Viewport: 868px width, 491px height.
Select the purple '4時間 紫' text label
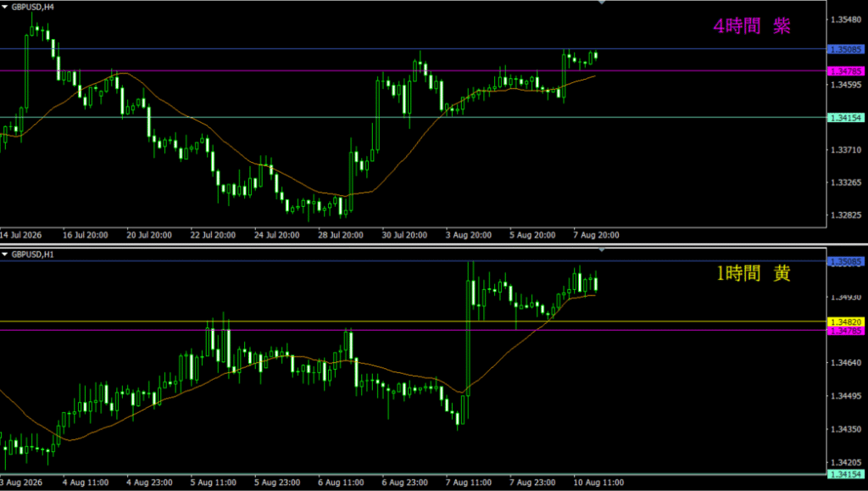coord(752,26)
